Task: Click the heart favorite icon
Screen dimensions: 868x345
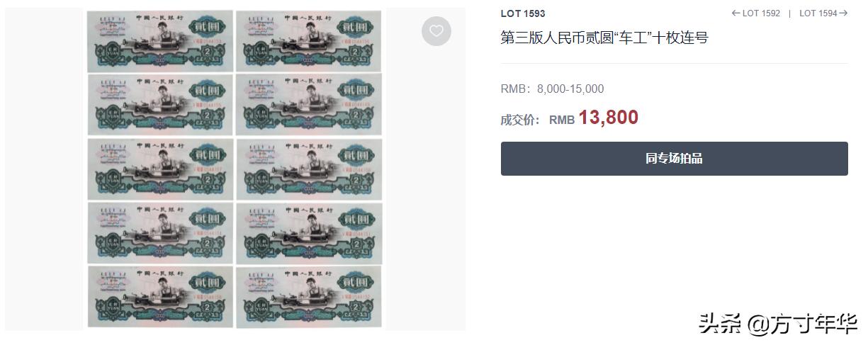Action: [x=436, y=31]
